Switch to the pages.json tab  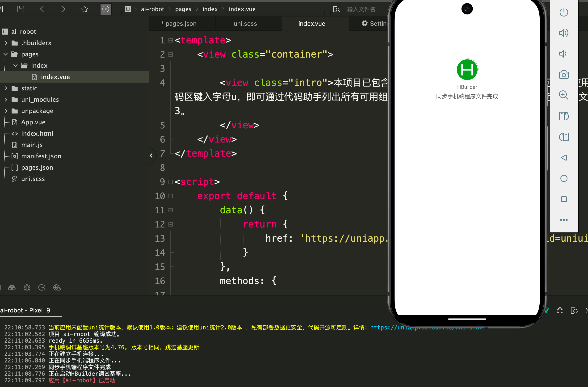tap(181, 23)
